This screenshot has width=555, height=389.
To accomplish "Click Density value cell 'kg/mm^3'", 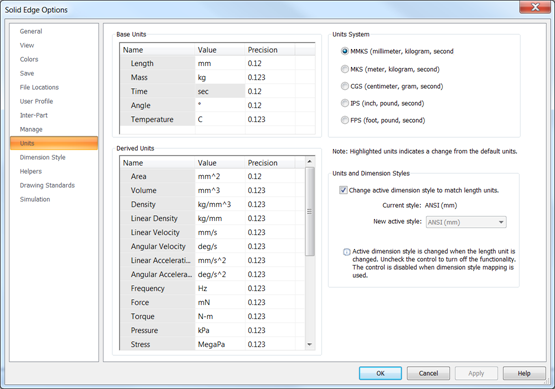I will [220, 204].
